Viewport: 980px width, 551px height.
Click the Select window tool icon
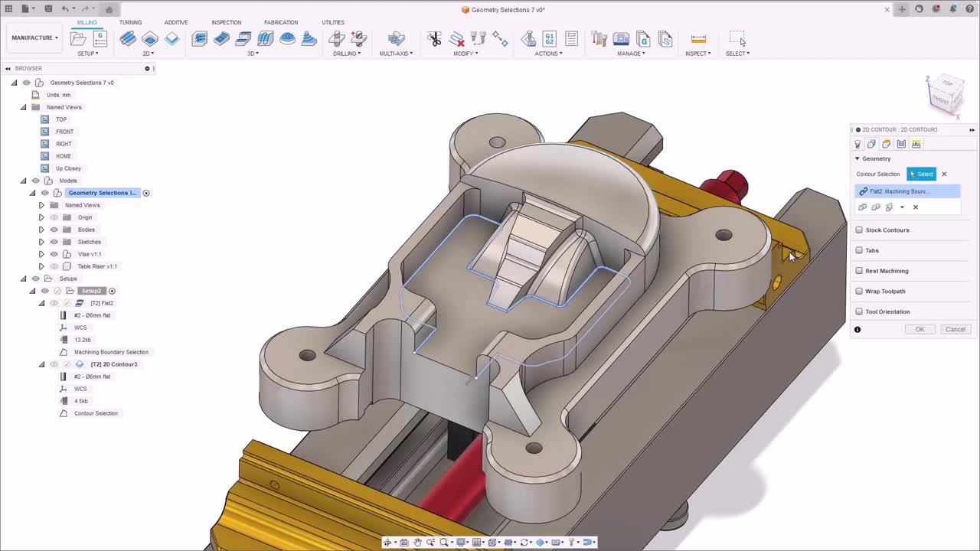click(737, 38)
